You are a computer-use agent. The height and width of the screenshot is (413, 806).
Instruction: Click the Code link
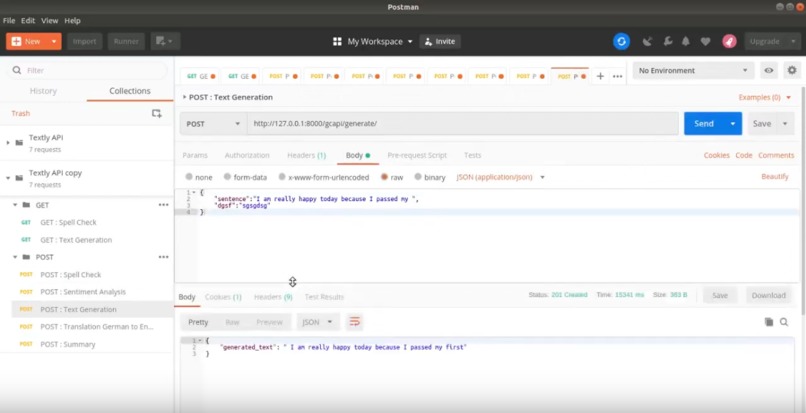tap(743, 155)
